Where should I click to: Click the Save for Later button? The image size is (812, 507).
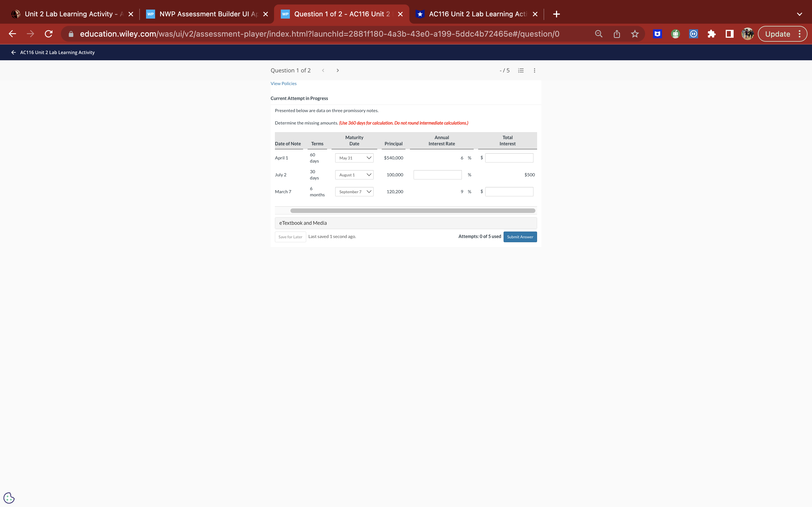click(x=290, y=237)
